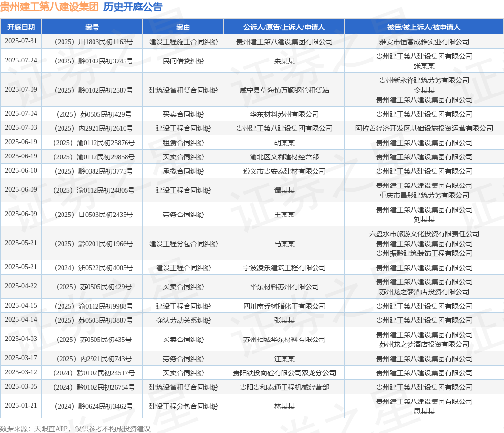This screenshot has height=433, width=504.
Task: Click the 民间借贷纠纷 cause cell
Action: [x=183, y=61]
